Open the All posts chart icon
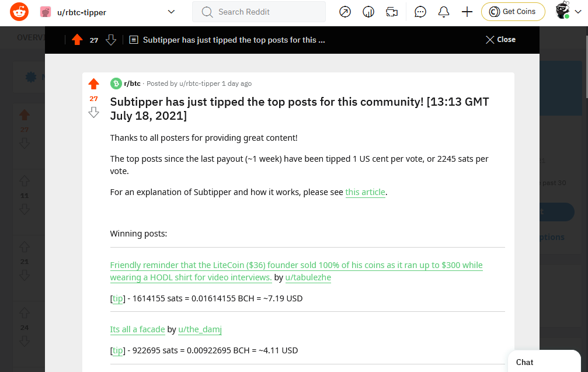588x372 pixels. 368,12
